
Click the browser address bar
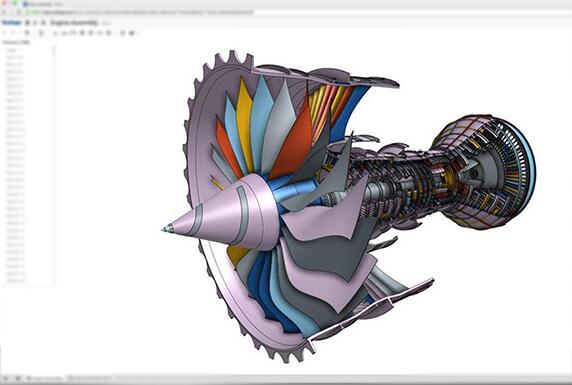pyautogui.click(x=146, y=12)
